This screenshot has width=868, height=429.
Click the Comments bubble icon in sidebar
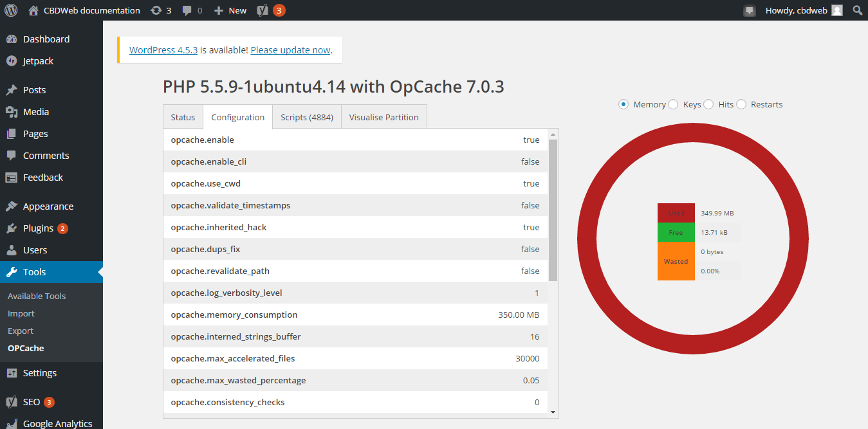click(12, 156)
